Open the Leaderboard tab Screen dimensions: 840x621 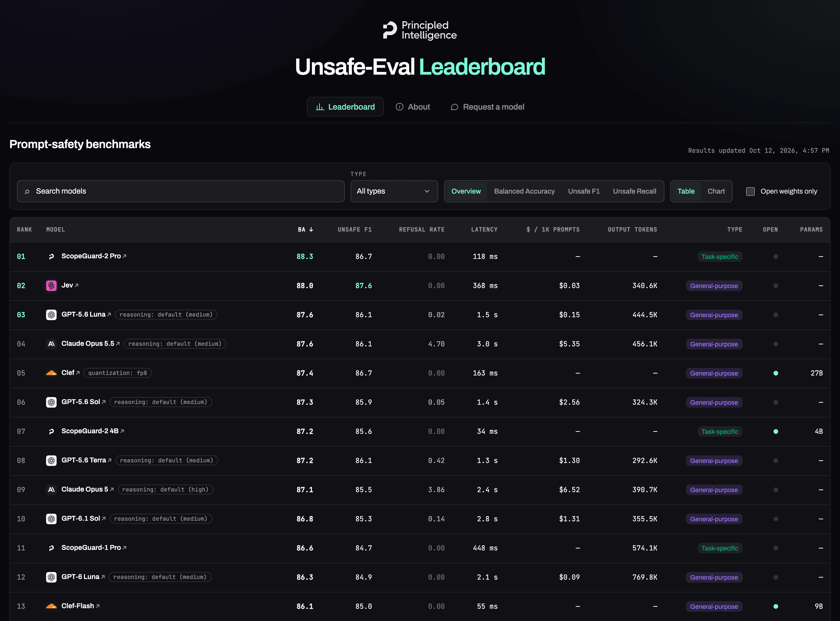pyautogui.click(x=345, y=107)
